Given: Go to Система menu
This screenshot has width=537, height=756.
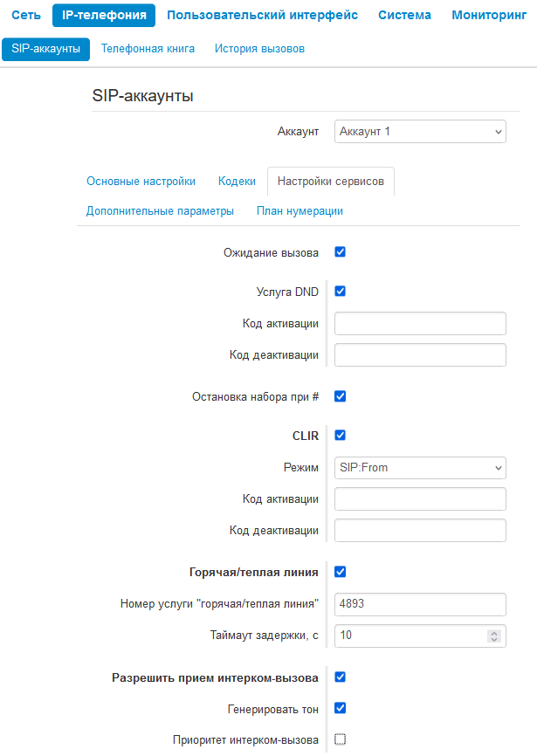Looking at the screenshot, I should [x=404, y=15].
